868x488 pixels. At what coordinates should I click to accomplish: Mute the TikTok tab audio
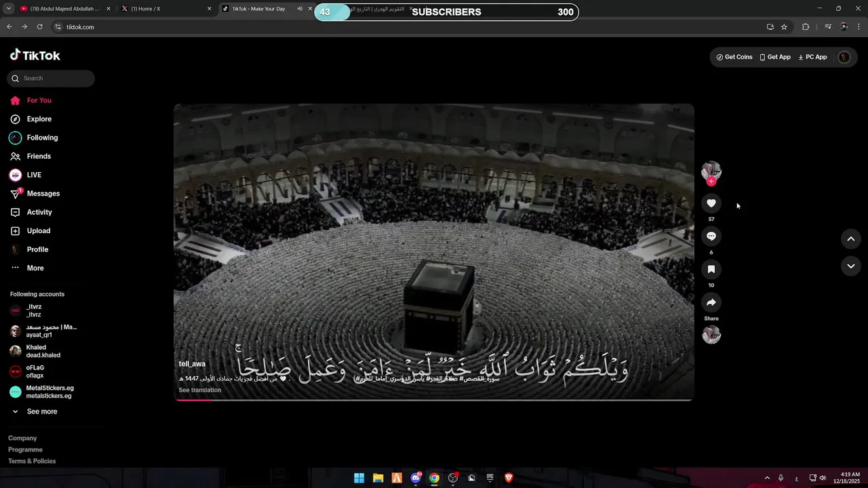[x=300, y=9]
